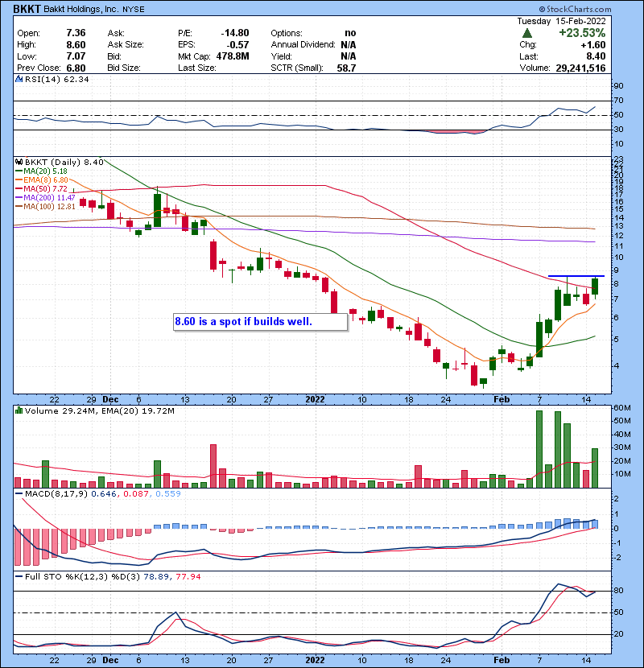The height and width of the screenshot is (668, 644).
Task: Select the Prev Close value 6.80
Action: click(76, 68)
